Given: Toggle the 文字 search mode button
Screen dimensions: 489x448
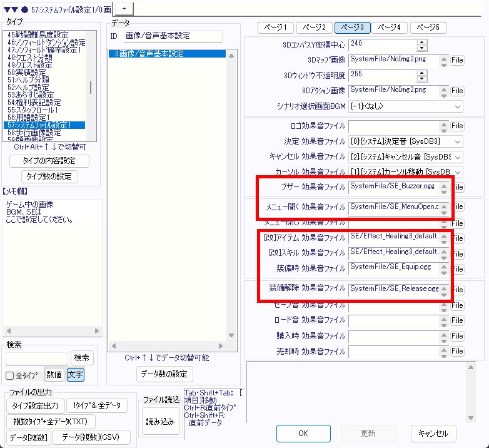Looking at the screenshot, I should (x=75, y=375).
